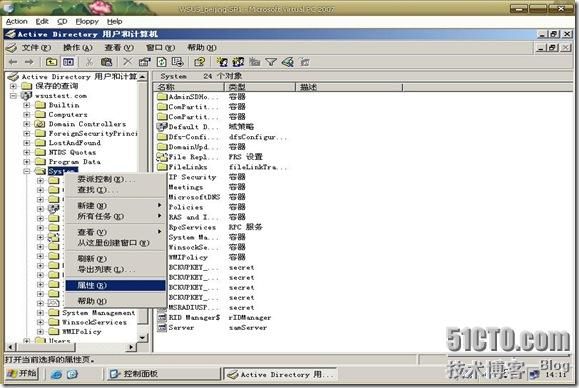Click the funnel filter options toolbar icon
This screenshot has width=579, height=388.
click(271, 62)
